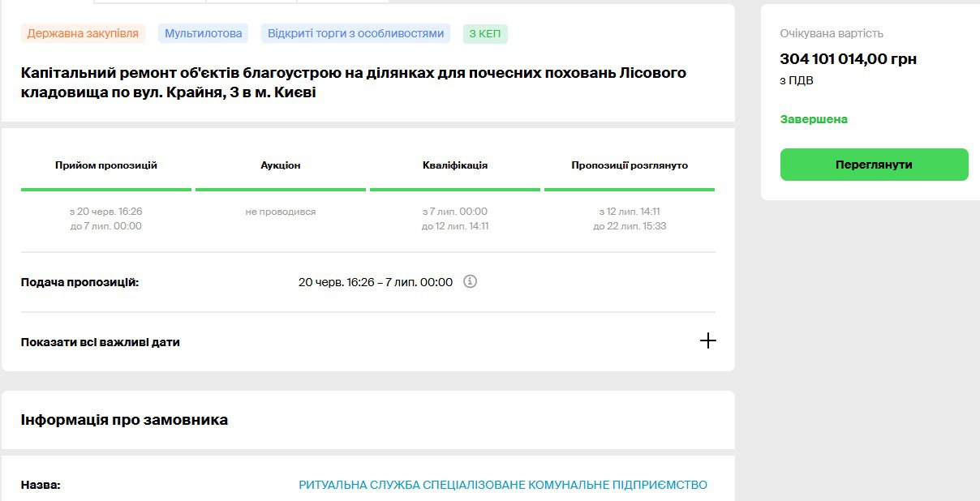Click the "Державна закупівля" tag
Viewport: 980px width, 501px height.
[83, 33]
